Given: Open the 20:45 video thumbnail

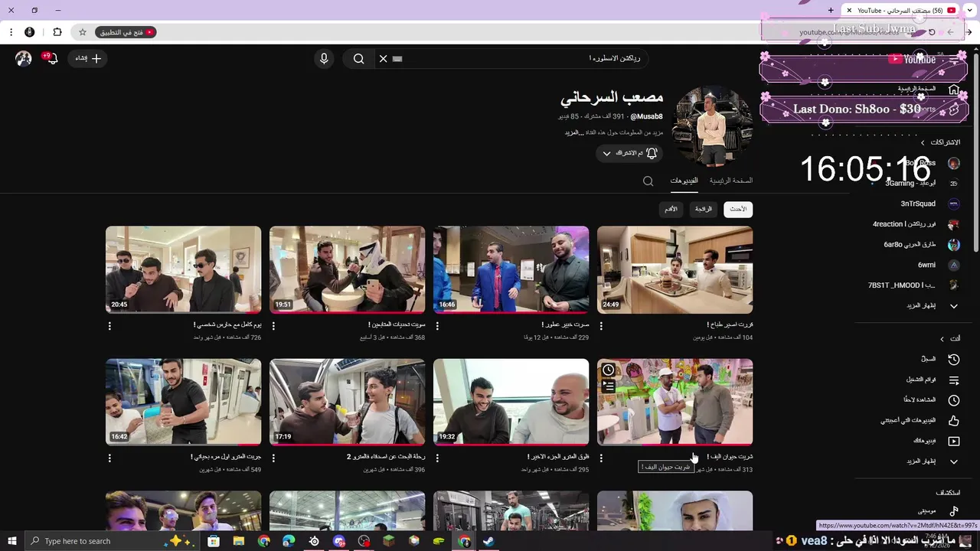Looking at the screenshot, I should click(183, 269).
